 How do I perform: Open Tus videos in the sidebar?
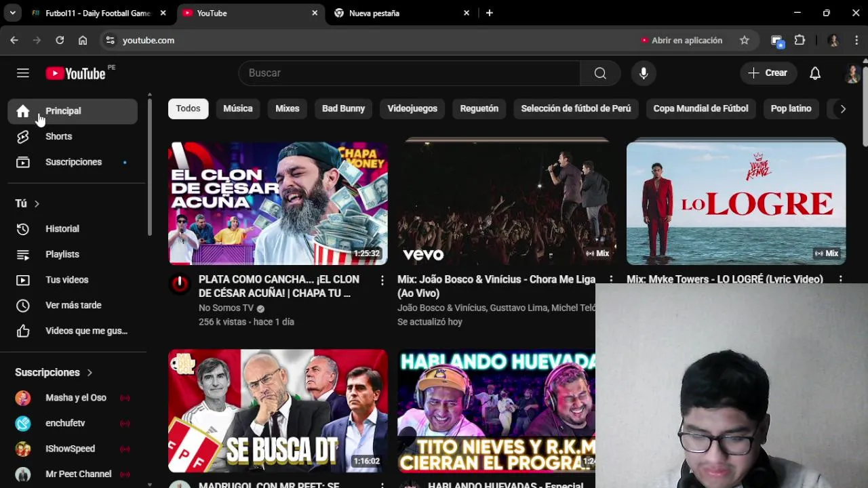(73, 280)
